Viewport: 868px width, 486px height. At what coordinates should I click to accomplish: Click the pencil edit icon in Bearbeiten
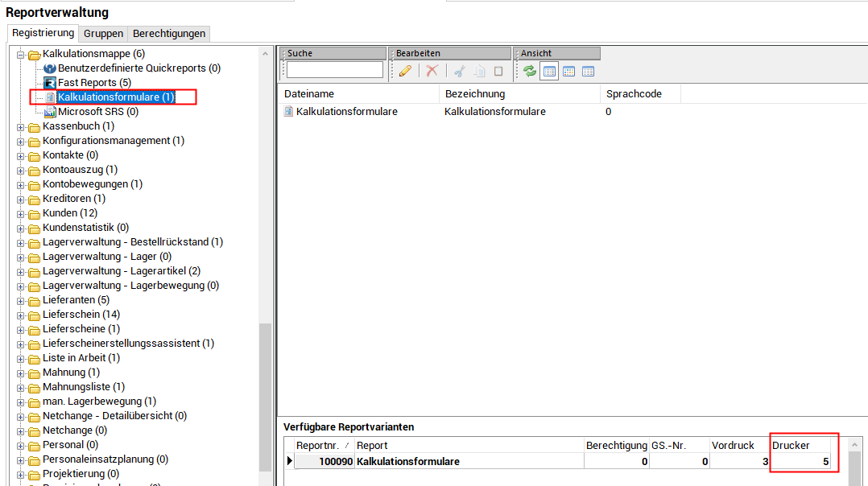click(405, 71)
